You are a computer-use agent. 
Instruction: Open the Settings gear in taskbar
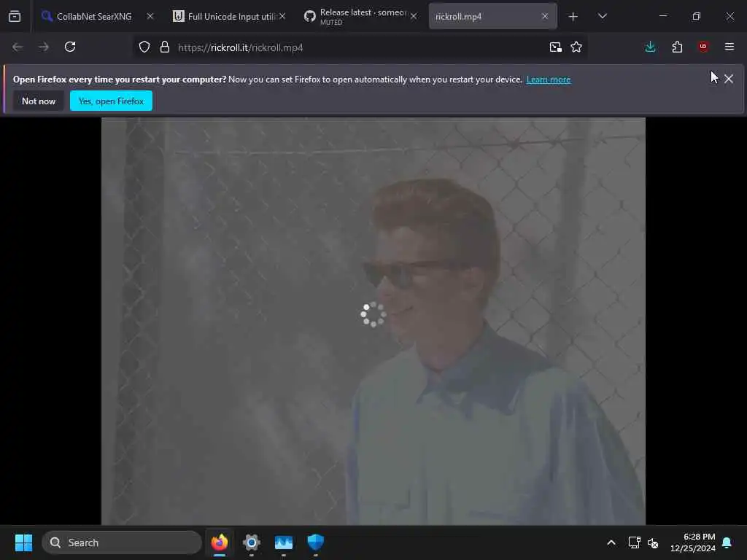(252, 542)
